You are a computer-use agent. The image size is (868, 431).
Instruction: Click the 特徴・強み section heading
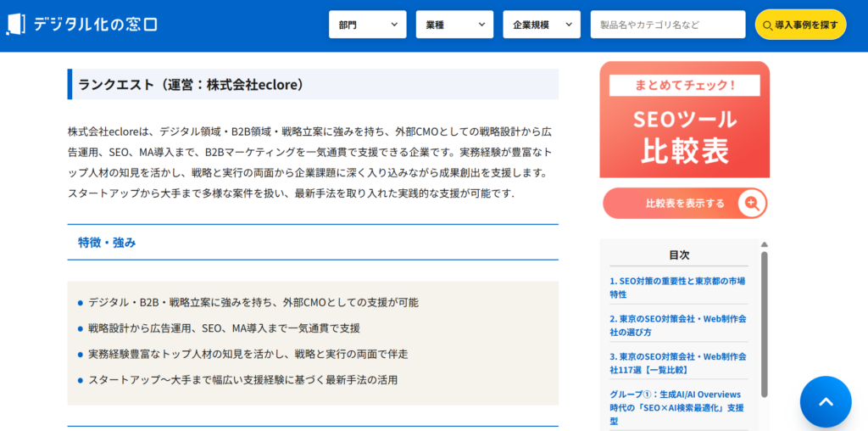pos(107,243)
